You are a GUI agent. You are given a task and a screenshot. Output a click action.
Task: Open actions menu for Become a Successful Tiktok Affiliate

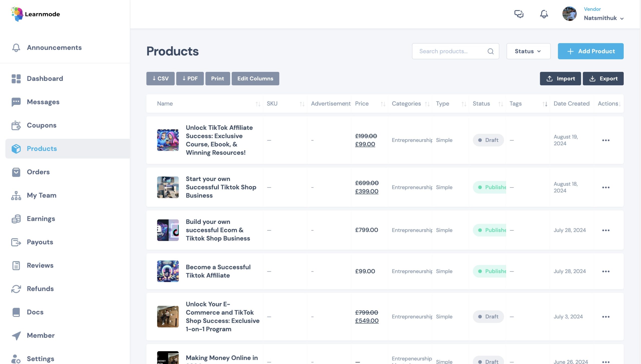606,271
